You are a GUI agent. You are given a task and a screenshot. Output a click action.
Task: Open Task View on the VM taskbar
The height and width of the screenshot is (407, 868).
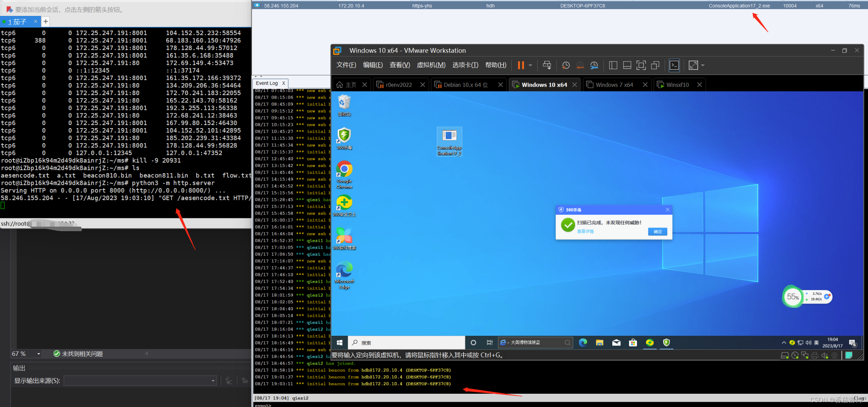(x=489, y=343)
